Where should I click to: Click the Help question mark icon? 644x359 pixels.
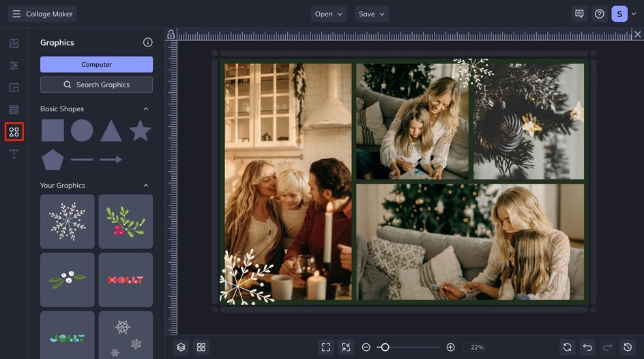(599, 14)
